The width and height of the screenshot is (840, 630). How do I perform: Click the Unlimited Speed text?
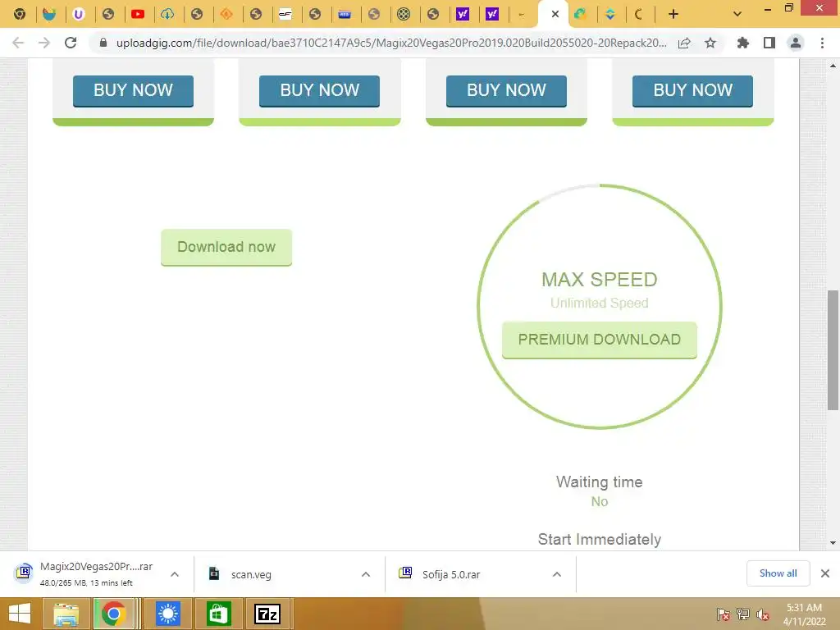pyautogui.click(x=599, y=303)
